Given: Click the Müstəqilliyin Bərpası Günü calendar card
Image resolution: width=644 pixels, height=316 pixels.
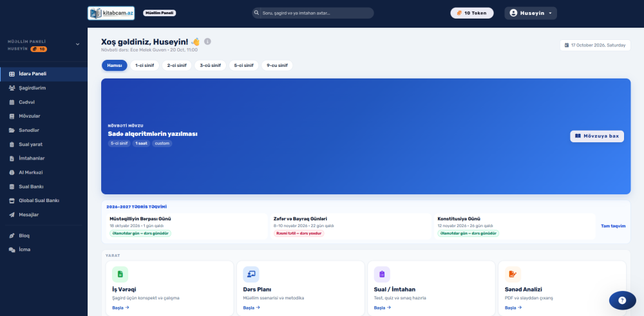Looking at the screenshot, I should click(x=187, y=226).
